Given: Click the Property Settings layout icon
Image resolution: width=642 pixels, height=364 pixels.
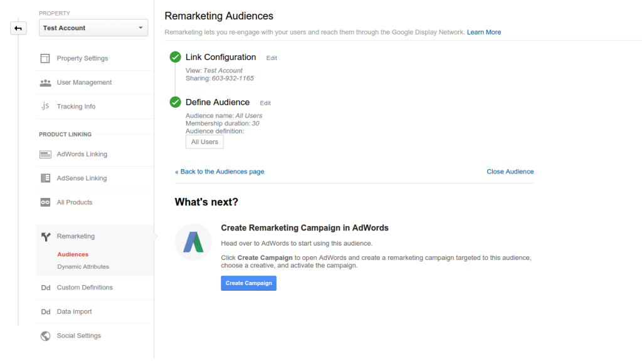Looking at the screenshot, I should click(45, 58).
